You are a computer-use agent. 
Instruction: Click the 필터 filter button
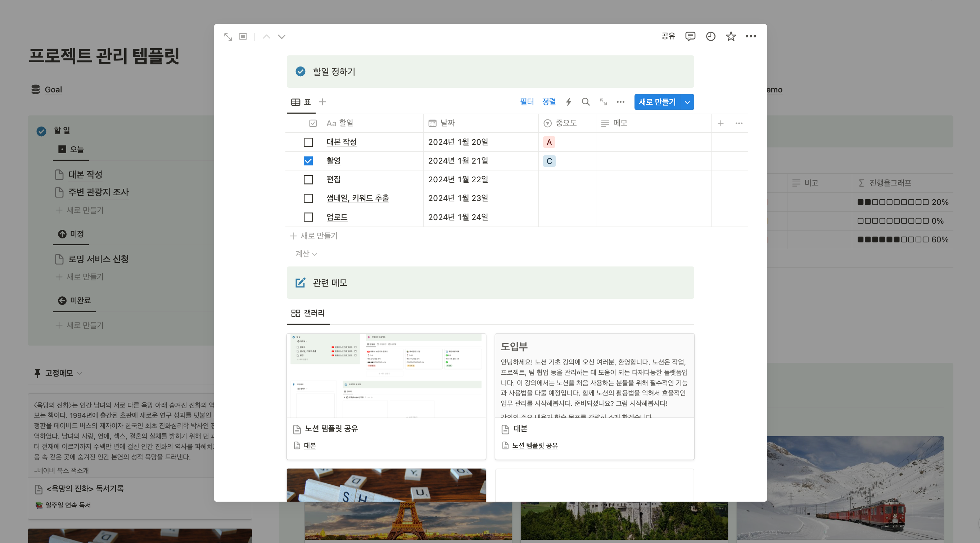[527, 101]
